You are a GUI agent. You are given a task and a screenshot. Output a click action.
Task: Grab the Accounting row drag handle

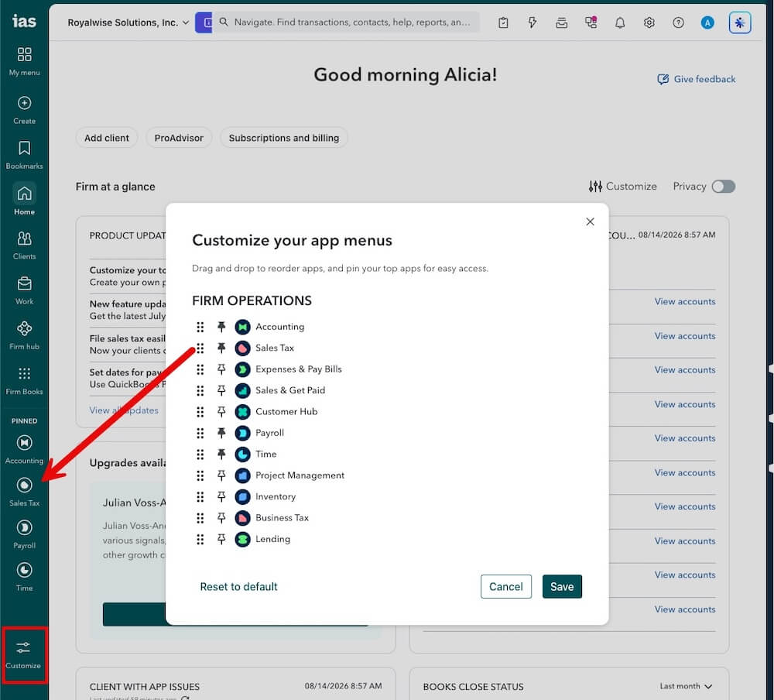[x=200, y=327]
